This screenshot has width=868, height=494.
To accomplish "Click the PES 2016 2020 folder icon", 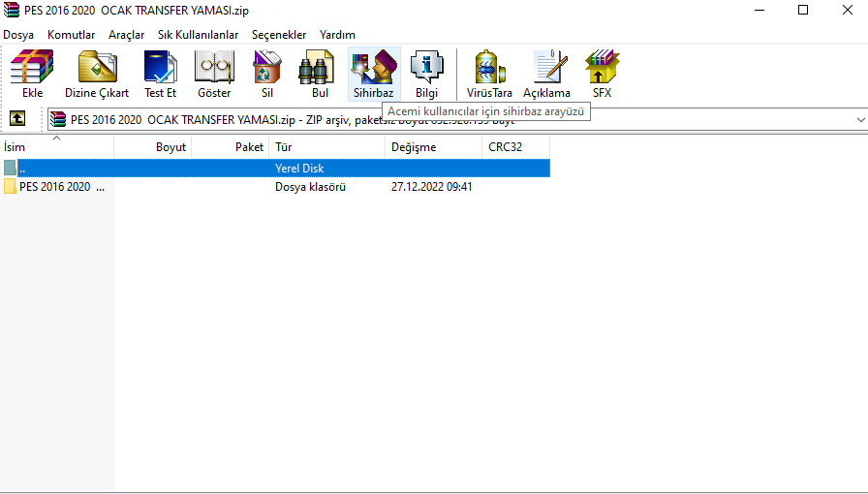I will click(x=10, y=187).
